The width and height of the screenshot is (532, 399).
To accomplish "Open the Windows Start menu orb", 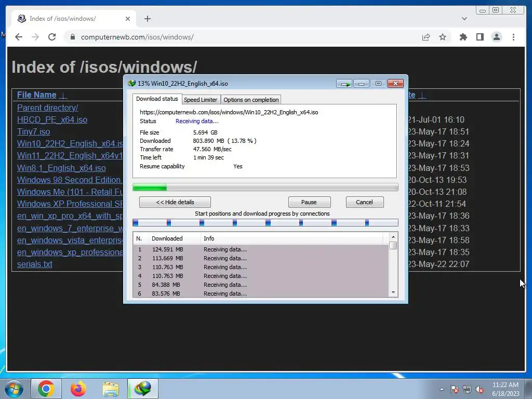I will 14,389.
